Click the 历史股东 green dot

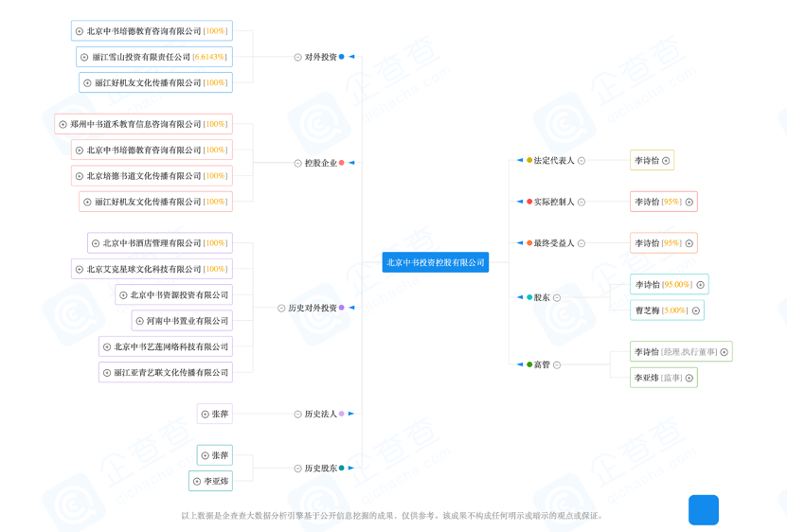[x=341, y=468]
